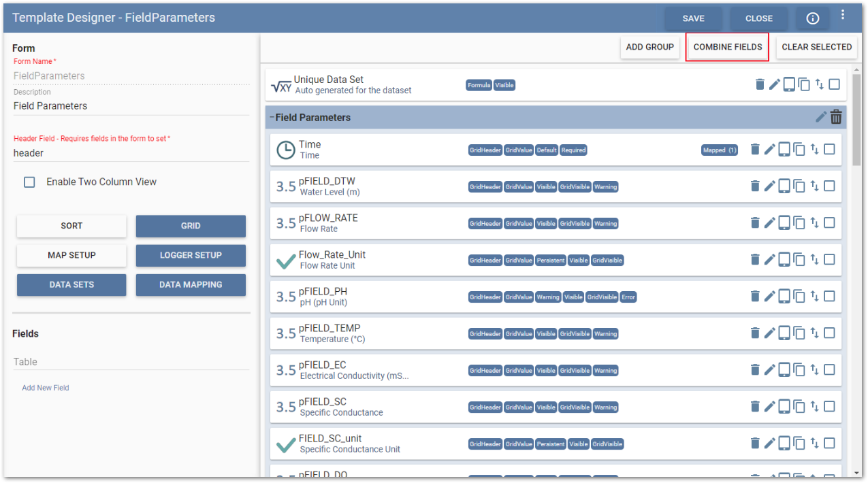Open DATA MAPPING
The height and width of the screenshot is (483, 868).
pos(191,284)
